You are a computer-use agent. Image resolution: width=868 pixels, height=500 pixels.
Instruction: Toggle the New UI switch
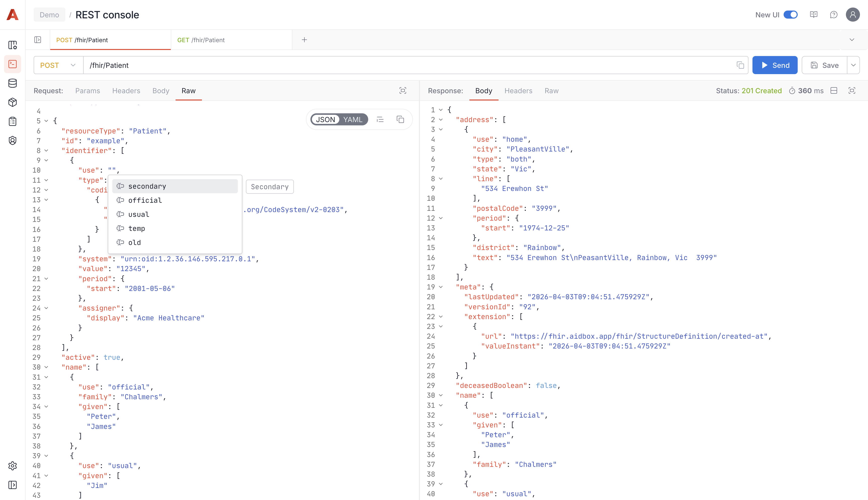click(x=790, y=15)
